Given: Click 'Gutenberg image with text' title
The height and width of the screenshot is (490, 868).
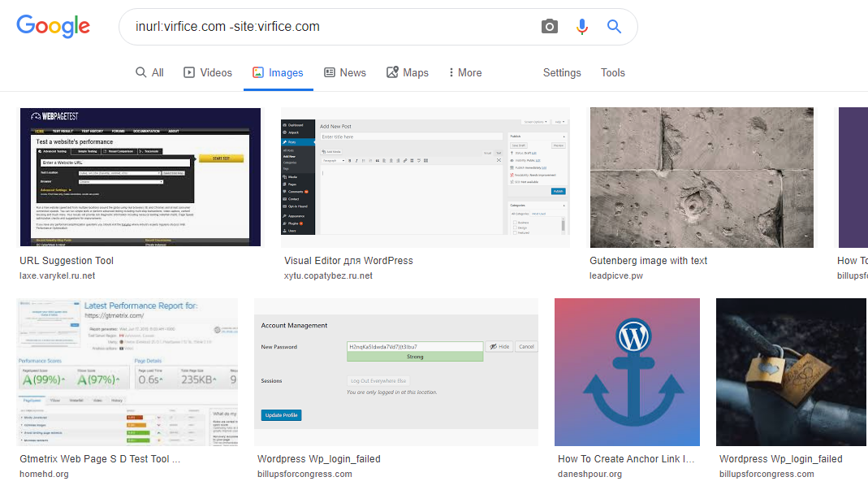Looking at the screenshot, I should pos(648,261).
